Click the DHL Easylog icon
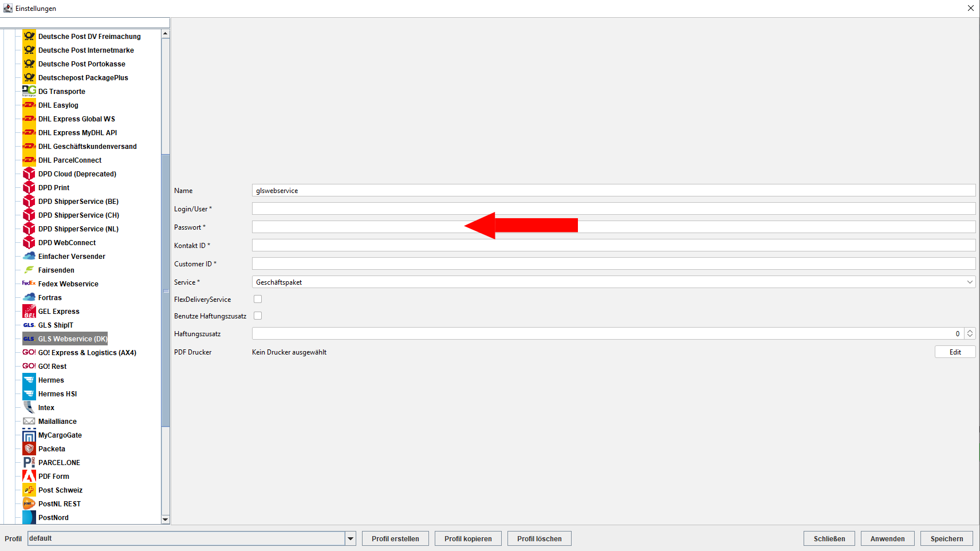Screen dimensions: 980x551 pos(29,105)
